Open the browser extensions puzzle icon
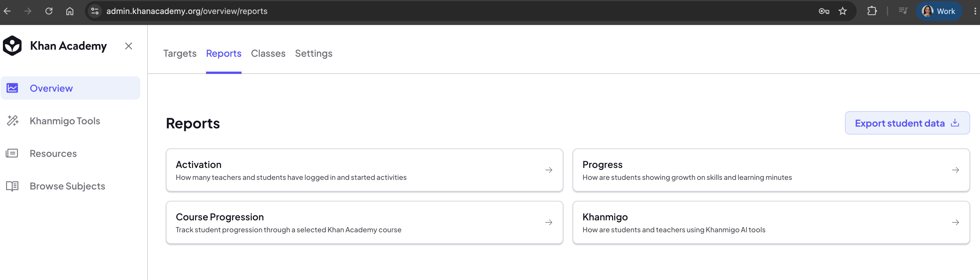Image resolution: width=980 pixels, height=280 pixels. [871, 11]
